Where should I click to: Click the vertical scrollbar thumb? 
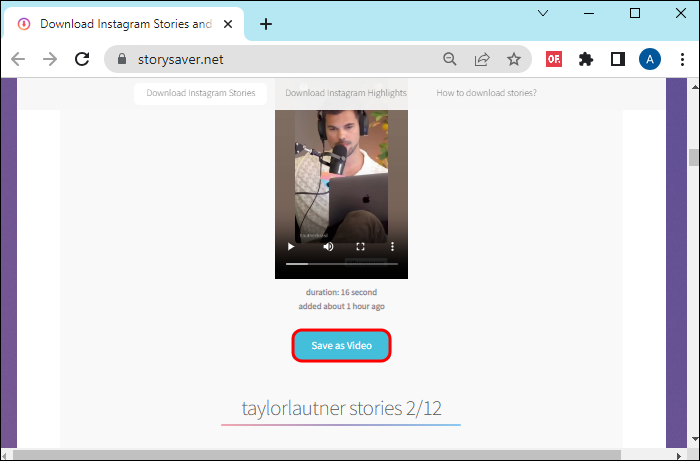(694, 157)
